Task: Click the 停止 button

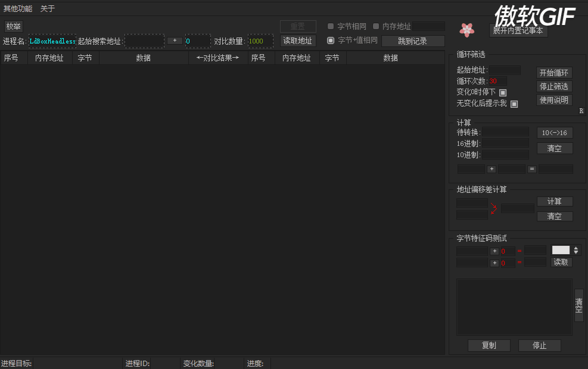Action: (x=540, y=345)
